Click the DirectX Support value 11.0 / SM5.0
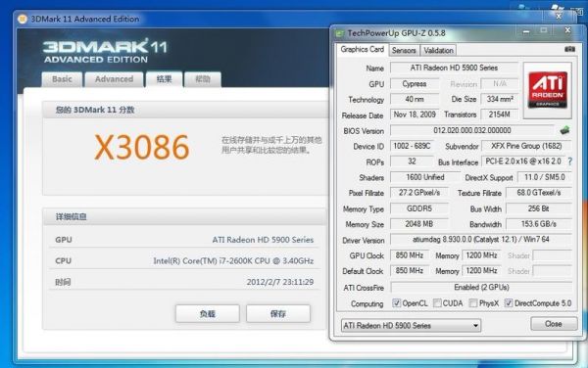Image resolution: width=588 pixels, height=368 pixels. pos(545,177)
